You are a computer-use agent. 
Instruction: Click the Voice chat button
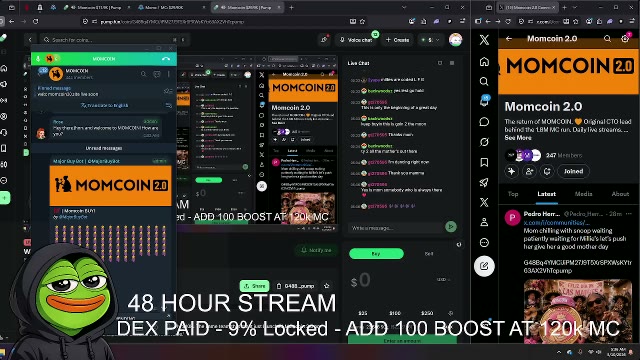click(356, 40)
